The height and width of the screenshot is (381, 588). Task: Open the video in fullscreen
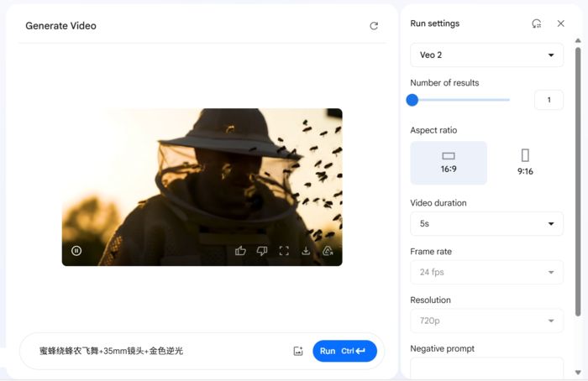(x=284, y=250)
